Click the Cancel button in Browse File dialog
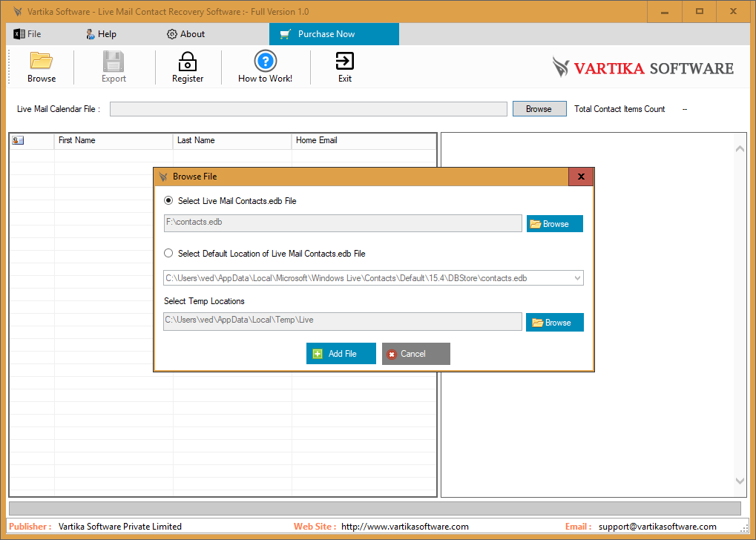Viewport: 756px width, 540px height. click(416, 353)
